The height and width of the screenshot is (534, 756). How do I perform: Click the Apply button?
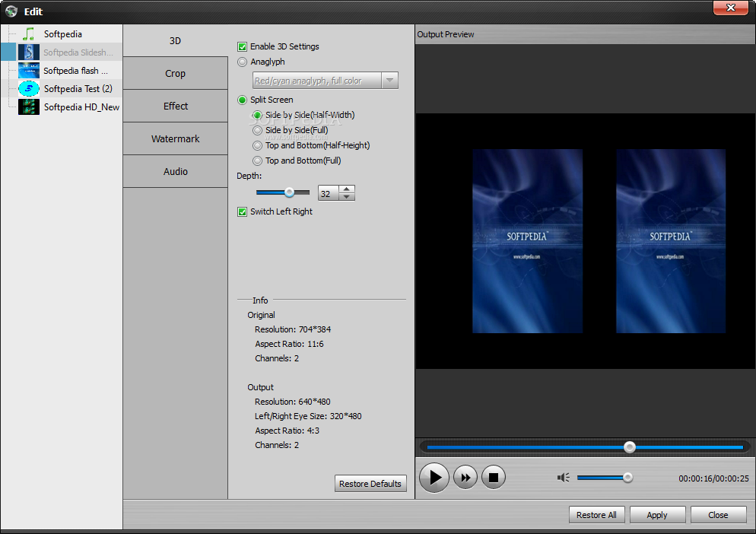coord(657,515)
